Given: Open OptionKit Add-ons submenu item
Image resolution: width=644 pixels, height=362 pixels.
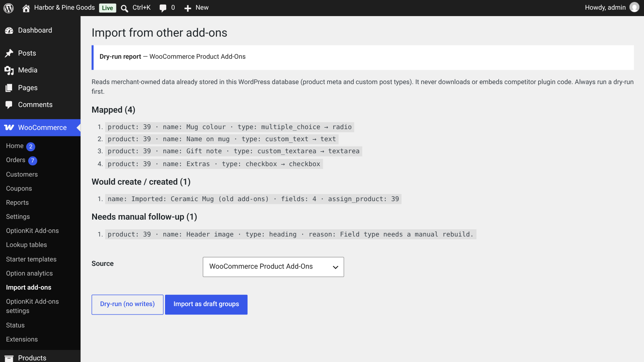Looking at the screenshot, I should pos(32,231).
